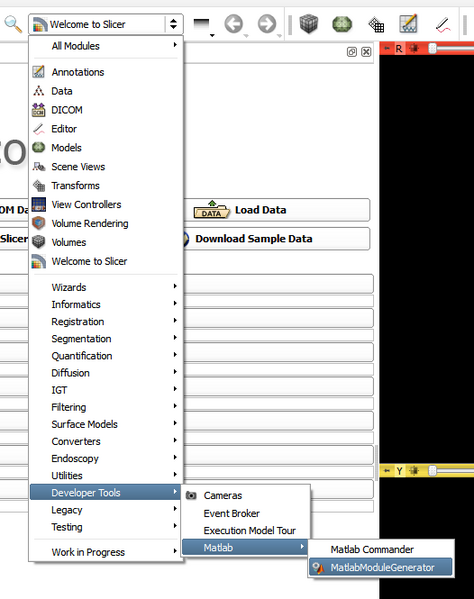Expand the Endoscopy category
Screen dimensions: 474x599
[x=106, y=458]
